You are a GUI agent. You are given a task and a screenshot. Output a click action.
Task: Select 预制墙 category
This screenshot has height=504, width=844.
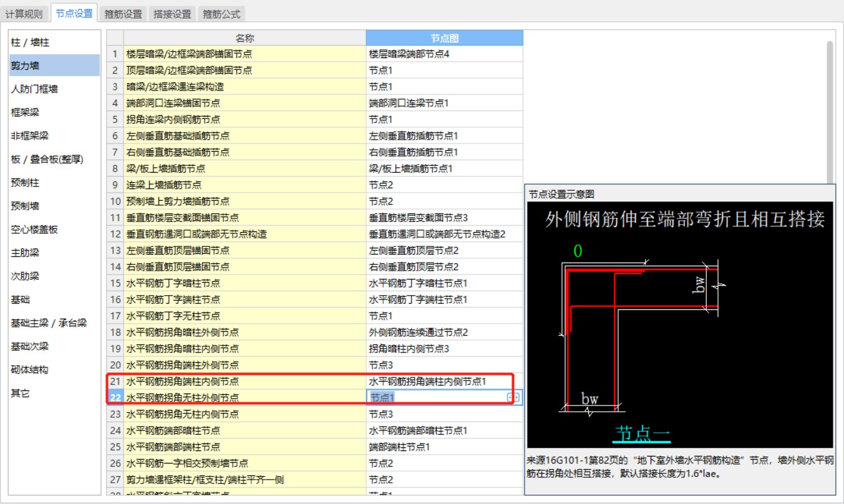[x=54, y=206]
